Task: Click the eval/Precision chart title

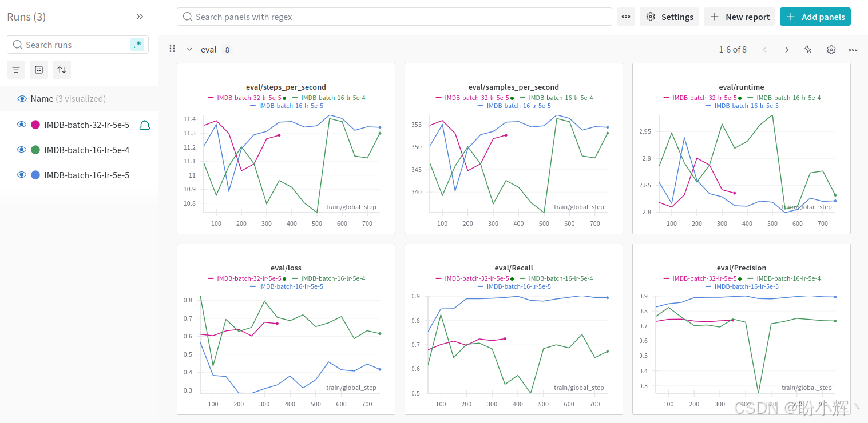Action: tap(742, 268)
